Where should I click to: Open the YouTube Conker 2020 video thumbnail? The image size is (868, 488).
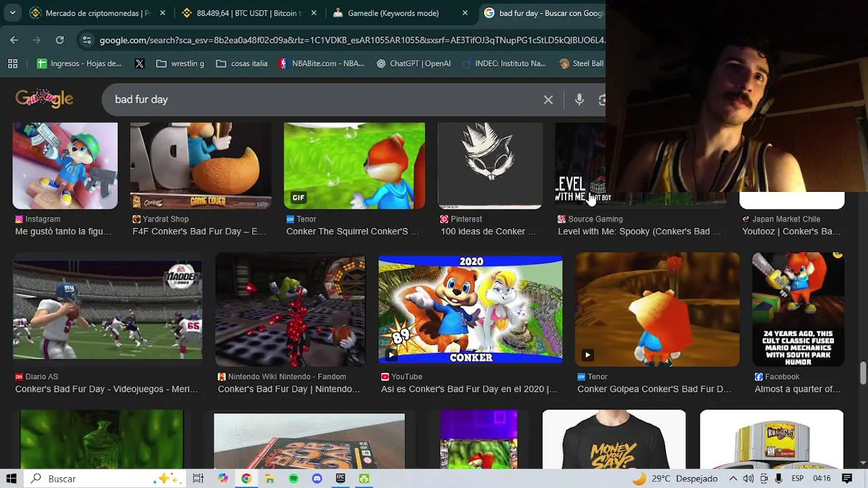click(471, 310)
